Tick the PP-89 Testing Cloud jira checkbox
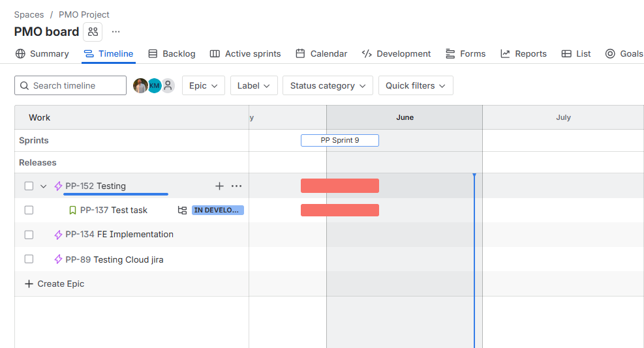Screen dimensions: 644x348 coord(29,259)
